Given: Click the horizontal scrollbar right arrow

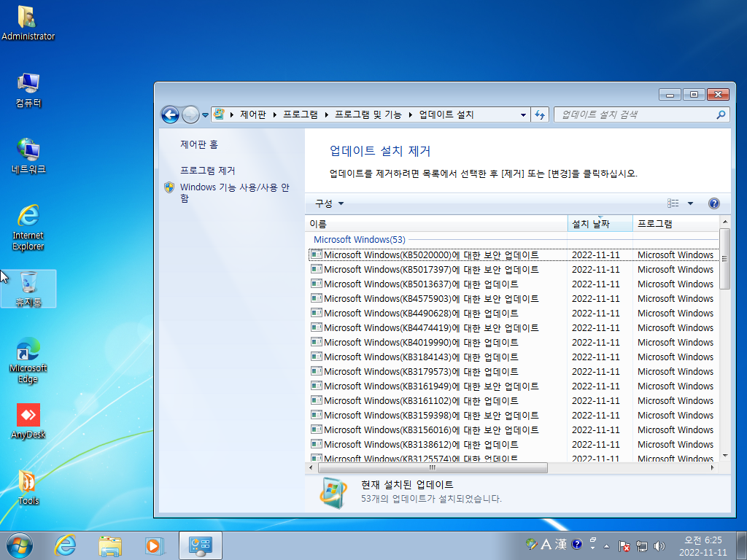Looking at the screenshot, I should point(713,467).
